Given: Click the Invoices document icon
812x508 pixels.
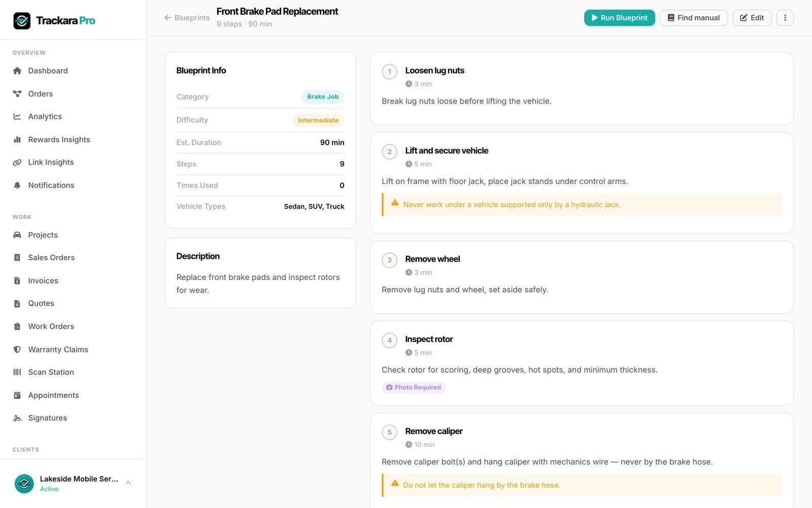Looking at the screenshot, I should point(17,280).
